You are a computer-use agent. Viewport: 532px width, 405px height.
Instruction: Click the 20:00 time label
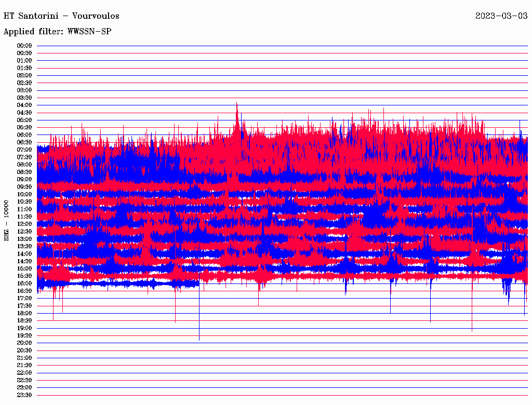click(24, 343)
